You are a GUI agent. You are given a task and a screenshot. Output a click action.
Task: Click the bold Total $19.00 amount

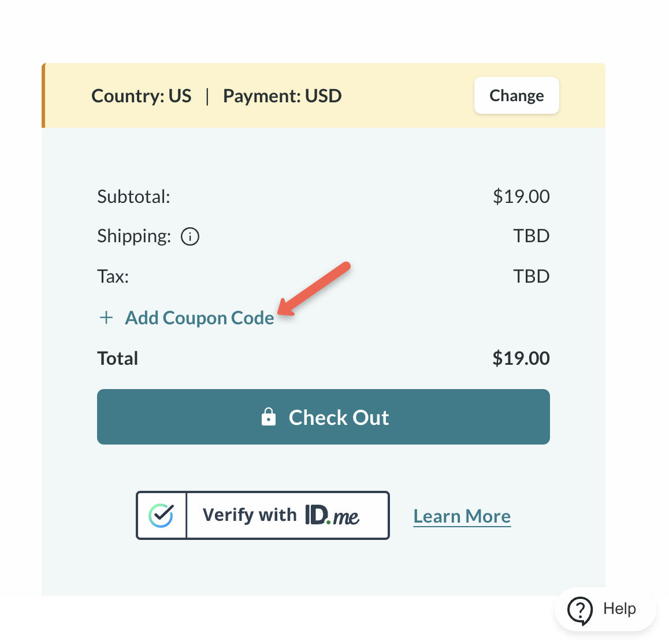[521, 358]
